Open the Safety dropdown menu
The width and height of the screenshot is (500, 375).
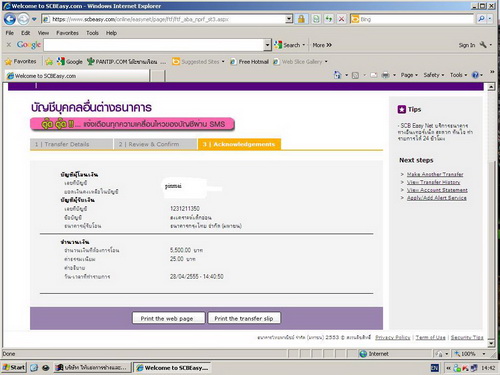pos(434,75)
